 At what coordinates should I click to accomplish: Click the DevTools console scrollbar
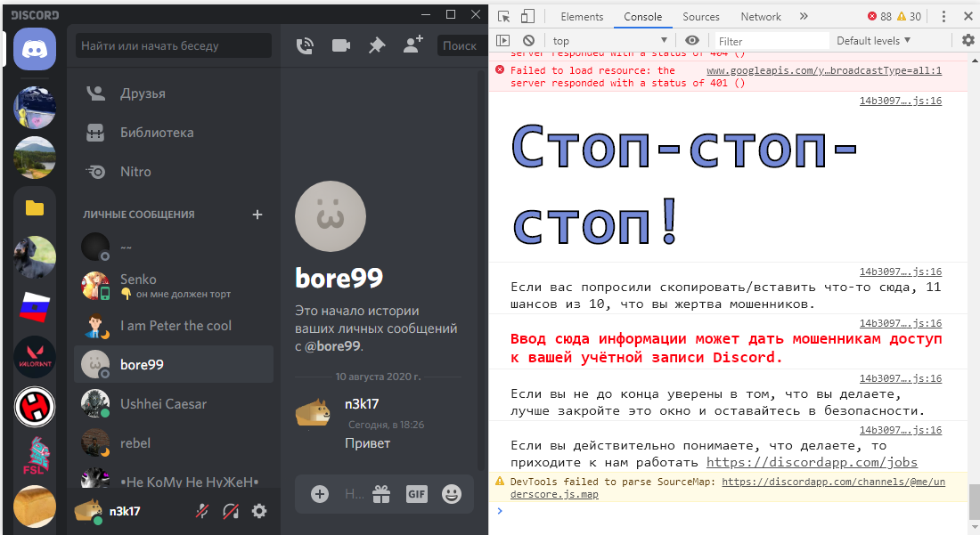tap(975, 501)
